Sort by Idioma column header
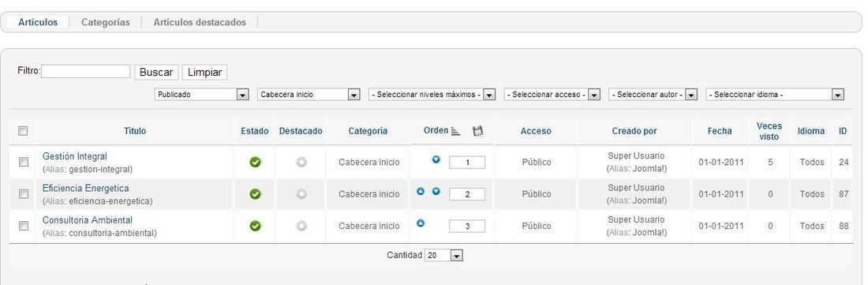 click(811, 131)
